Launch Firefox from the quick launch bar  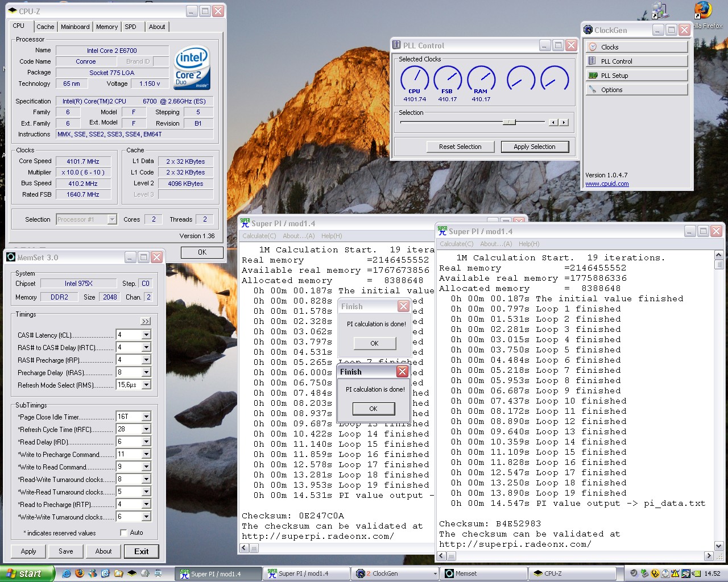[x=79, y=573]
